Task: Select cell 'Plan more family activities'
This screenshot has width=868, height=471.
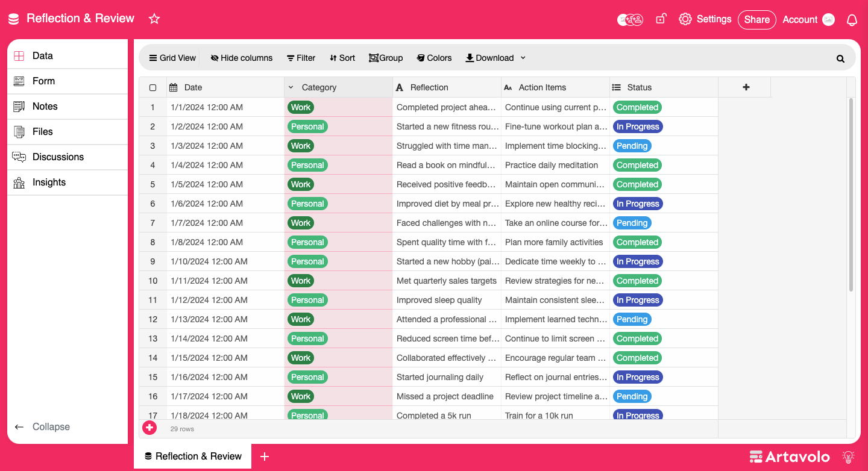Action: click(555, 242)
